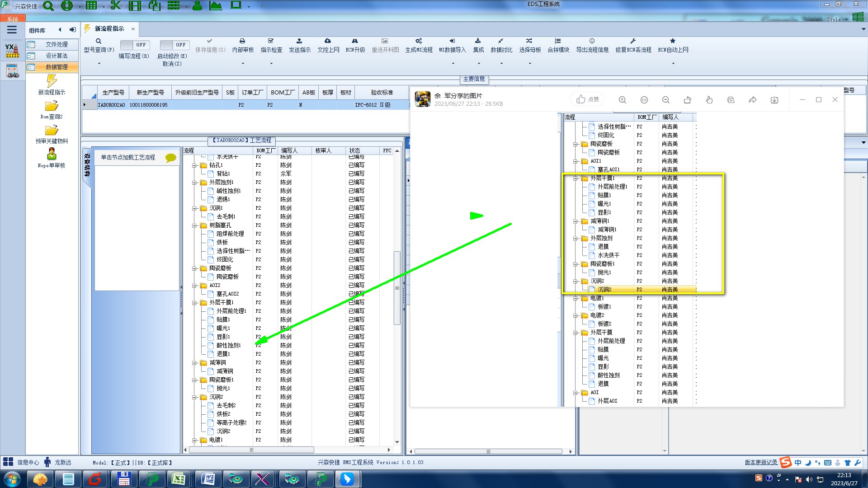Switch to the 新流程指示 tab

109,29
